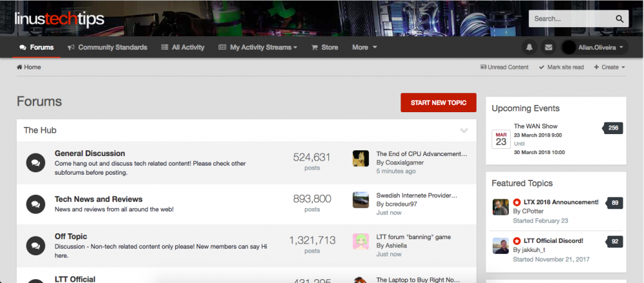Open the Tech News and Reviews forum

pyautogui.click(x=99, y=199)
